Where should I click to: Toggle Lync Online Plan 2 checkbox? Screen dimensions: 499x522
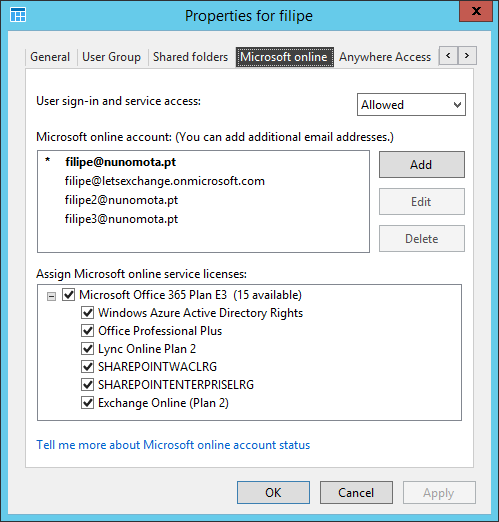tap(88, 349)
